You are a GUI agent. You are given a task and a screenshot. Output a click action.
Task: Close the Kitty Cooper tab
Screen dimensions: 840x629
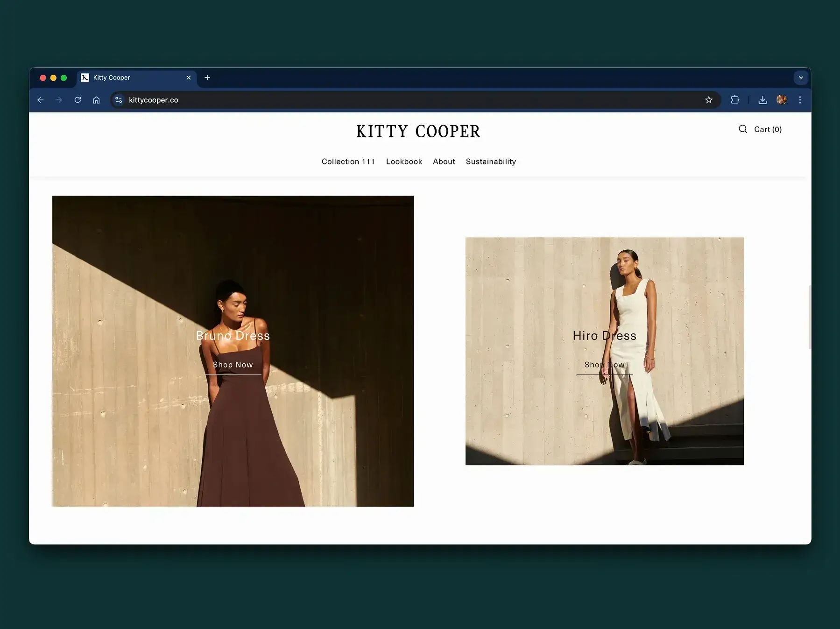click(189, 78)
